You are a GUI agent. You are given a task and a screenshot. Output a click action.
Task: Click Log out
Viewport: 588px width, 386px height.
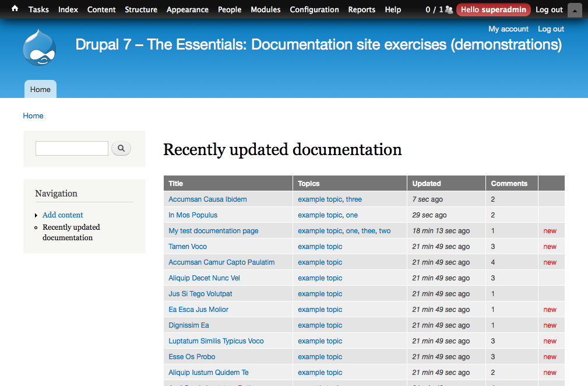pos(550,29)
